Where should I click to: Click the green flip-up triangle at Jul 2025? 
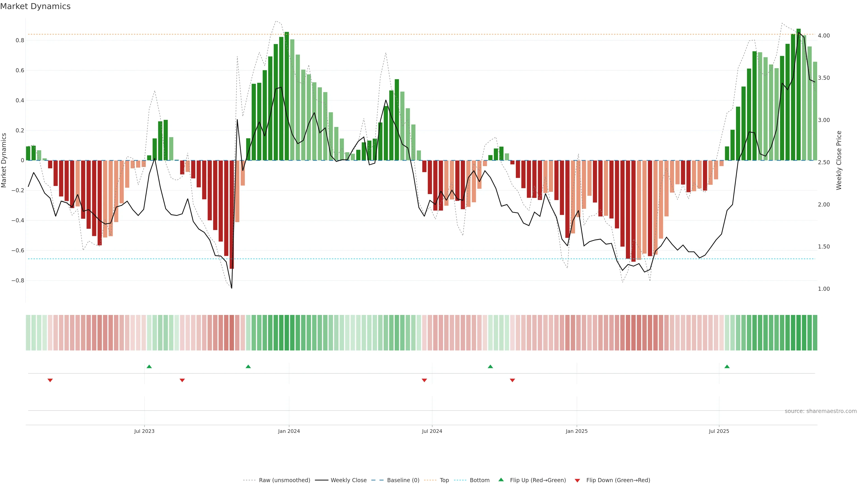(x=727, y=366)
